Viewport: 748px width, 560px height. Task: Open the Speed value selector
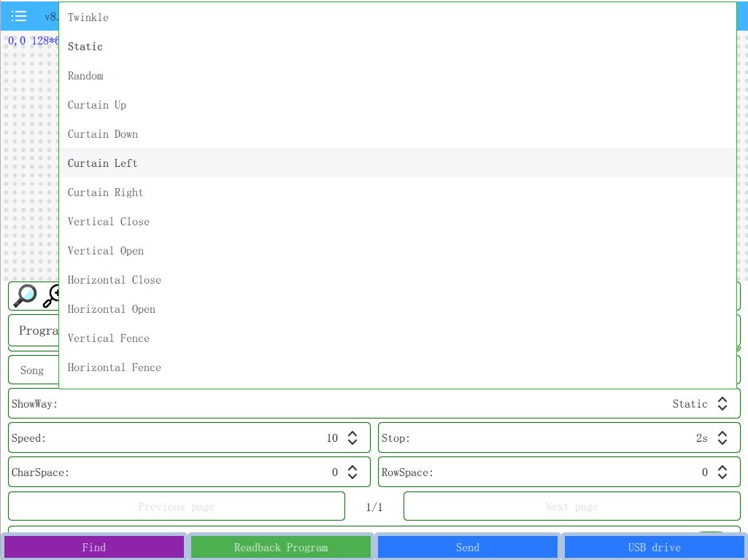(x=352, y=438)
